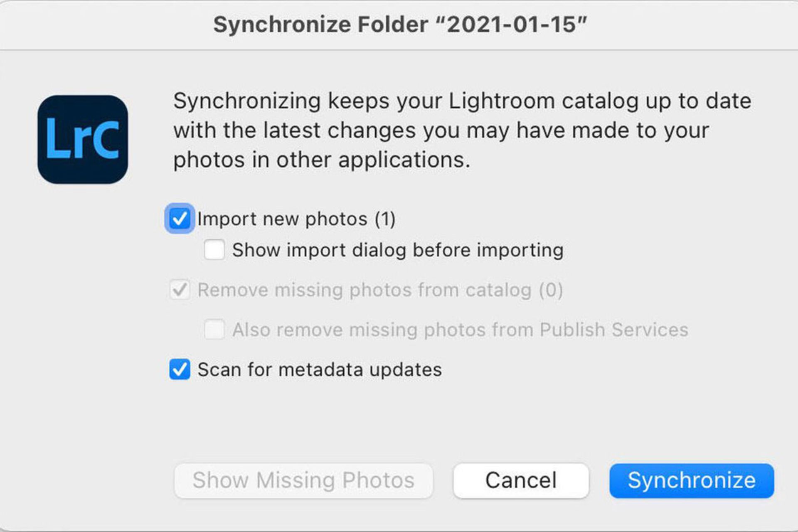Click the Lightroom Classic Lrc app icon
This screenshot has height=532, width=798.
(83, 140)
